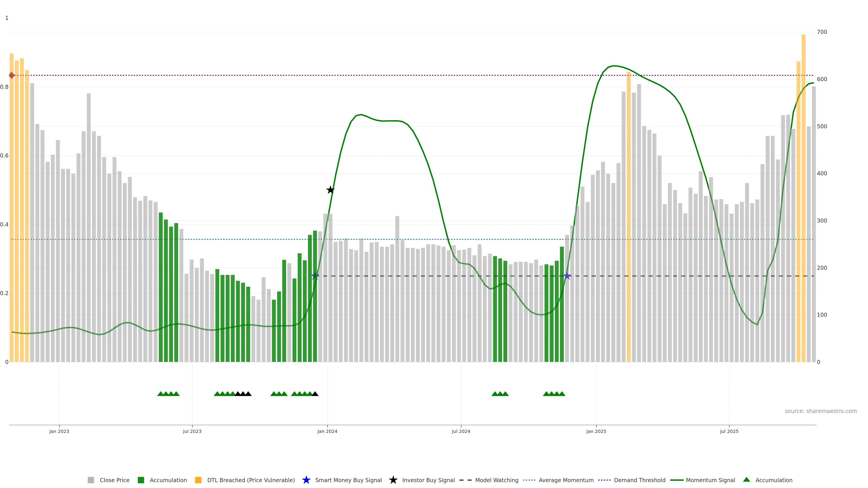This screenshot has width=868, height=488.
Task: Click Momentum Signal legend line swatch
Action: 677,480
